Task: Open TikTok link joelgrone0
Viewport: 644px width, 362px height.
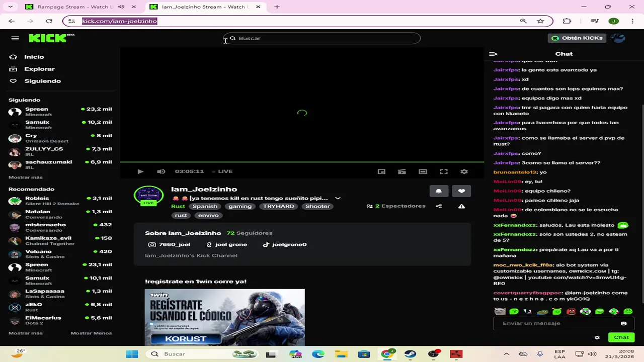Action: pyautogui.click(x=284, y=244)
